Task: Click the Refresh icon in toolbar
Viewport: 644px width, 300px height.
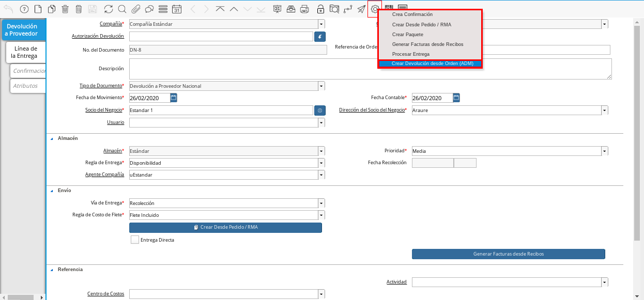Action: [x=108, y=9]
